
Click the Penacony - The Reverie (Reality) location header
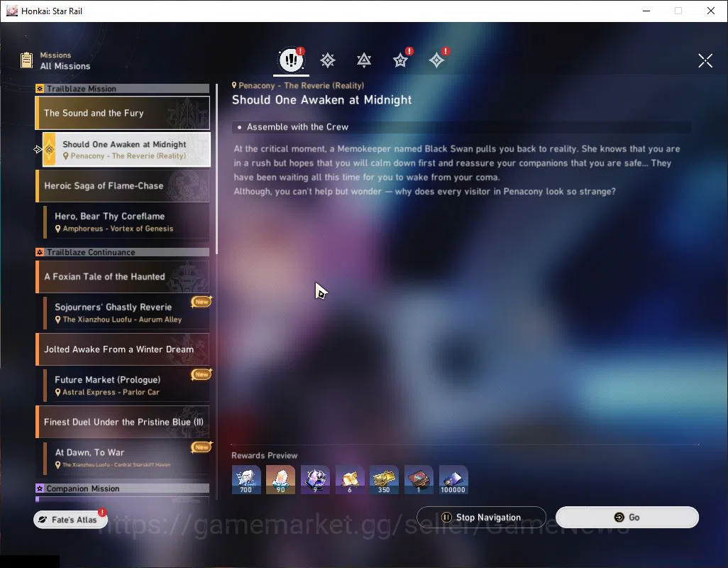click(298, 85)
